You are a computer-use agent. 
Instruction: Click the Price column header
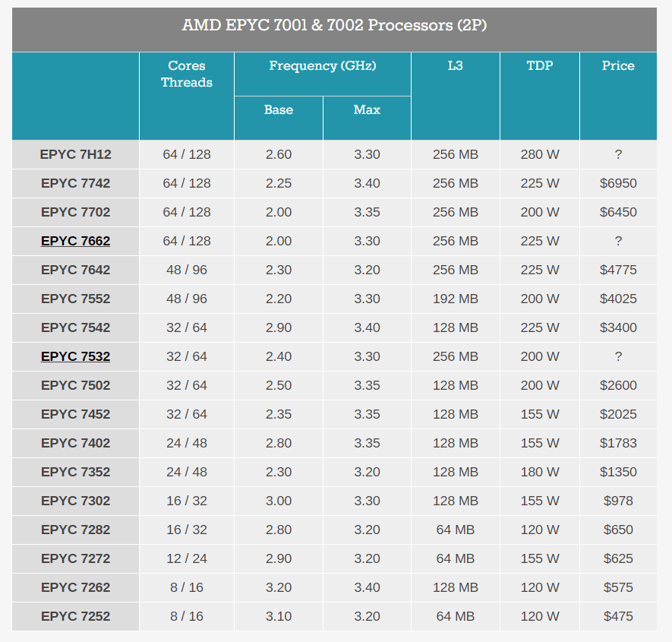click(618, 65)
